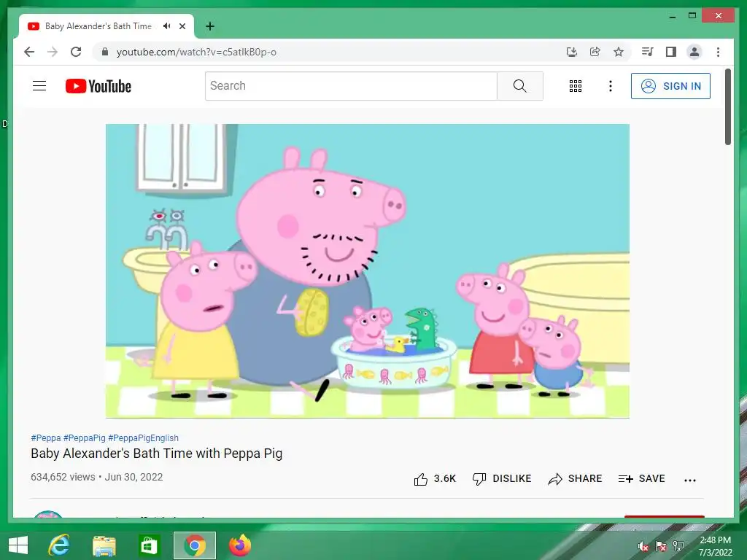Viewport: 747px width, 560px height.
Task: Click the address bar URL youtube.com/watch
Action: (196, 52)
